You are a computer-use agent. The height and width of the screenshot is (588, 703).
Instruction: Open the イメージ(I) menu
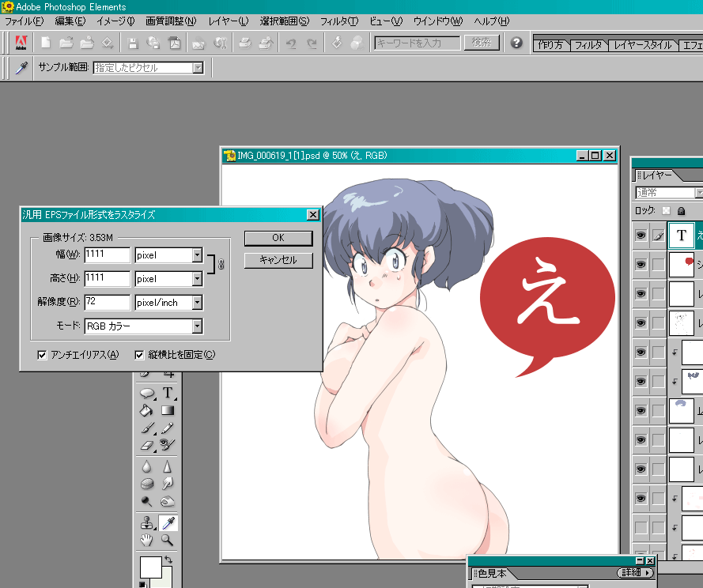[115, 21]
